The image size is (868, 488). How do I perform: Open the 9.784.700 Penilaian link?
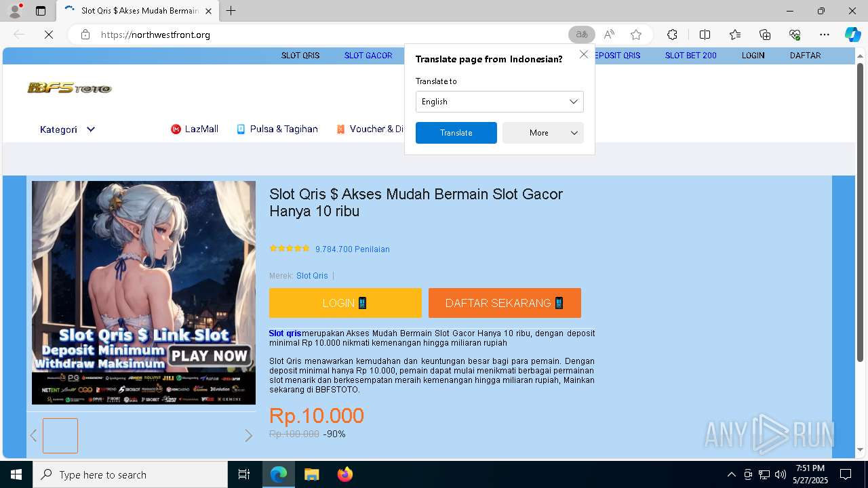(353, 249)
